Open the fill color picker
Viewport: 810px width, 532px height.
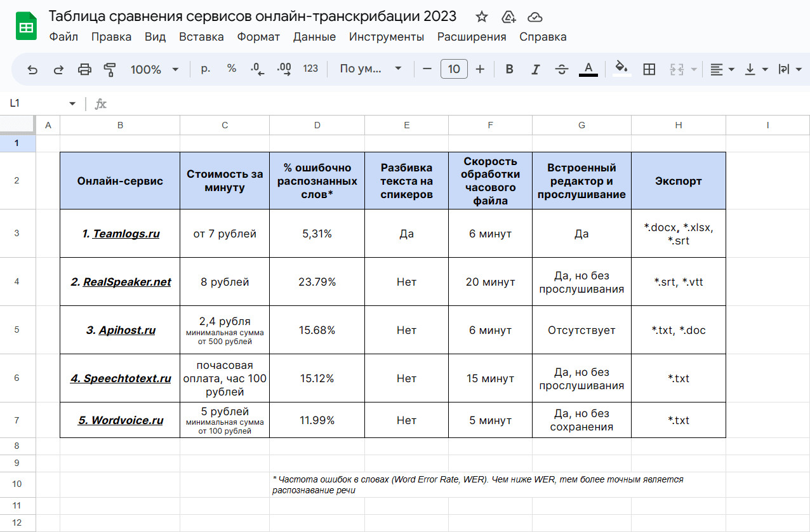click(x=622, y=69)
